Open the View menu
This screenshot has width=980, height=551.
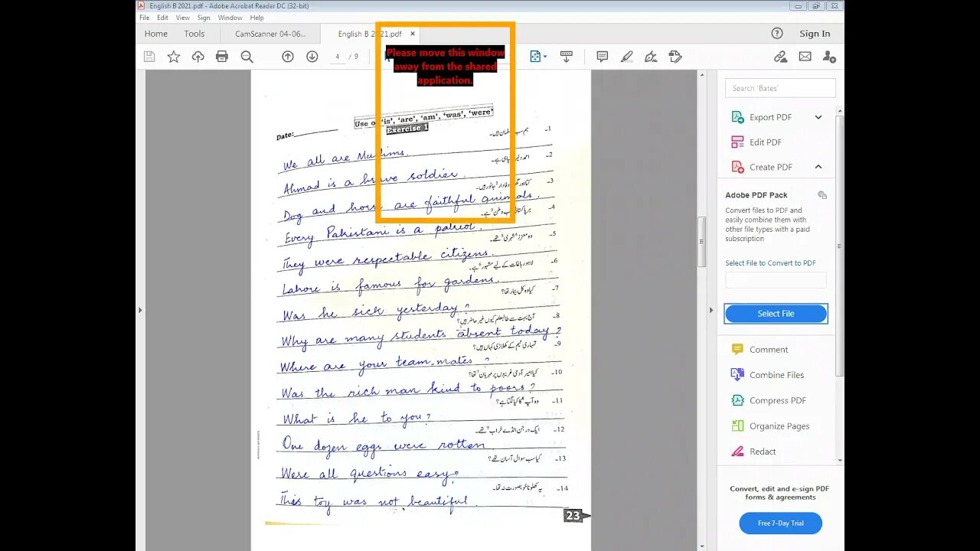pyautogui.click(x=183, y=18)
